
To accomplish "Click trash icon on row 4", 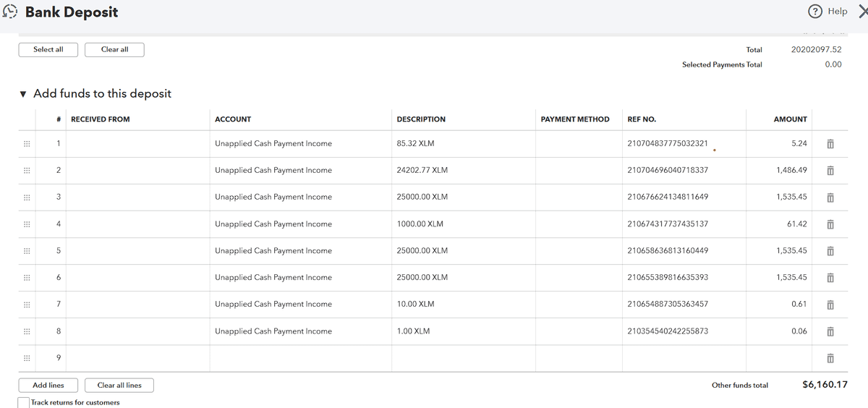I will tap(830, 224).
